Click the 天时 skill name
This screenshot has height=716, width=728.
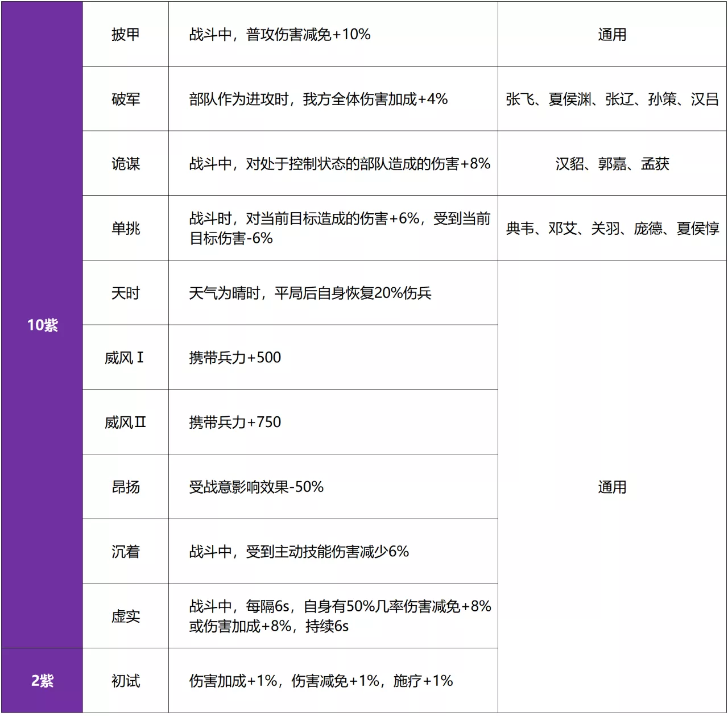pyautogui.click(x=125, y=293)
